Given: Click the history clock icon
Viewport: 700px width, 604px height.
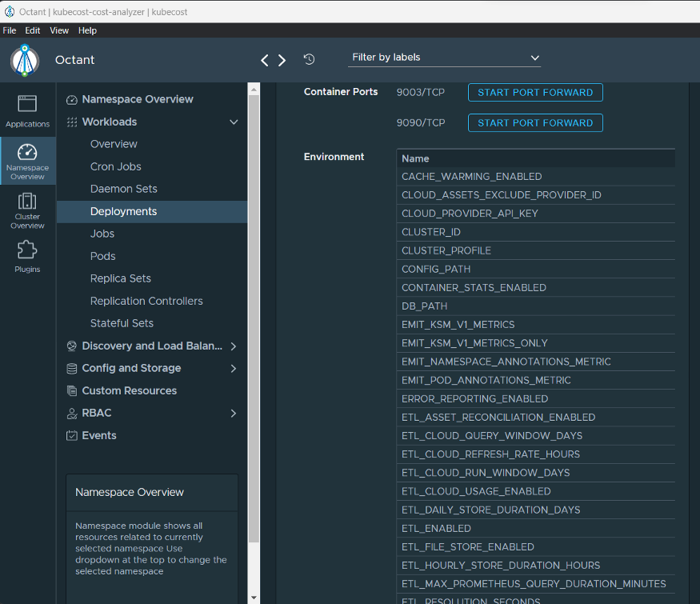Looking at the screenshot, I should click(x=309, y=59).
